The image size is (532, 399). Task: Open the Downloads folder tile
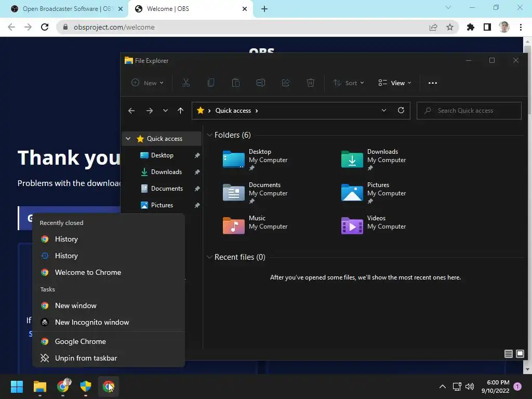[374, 159]
